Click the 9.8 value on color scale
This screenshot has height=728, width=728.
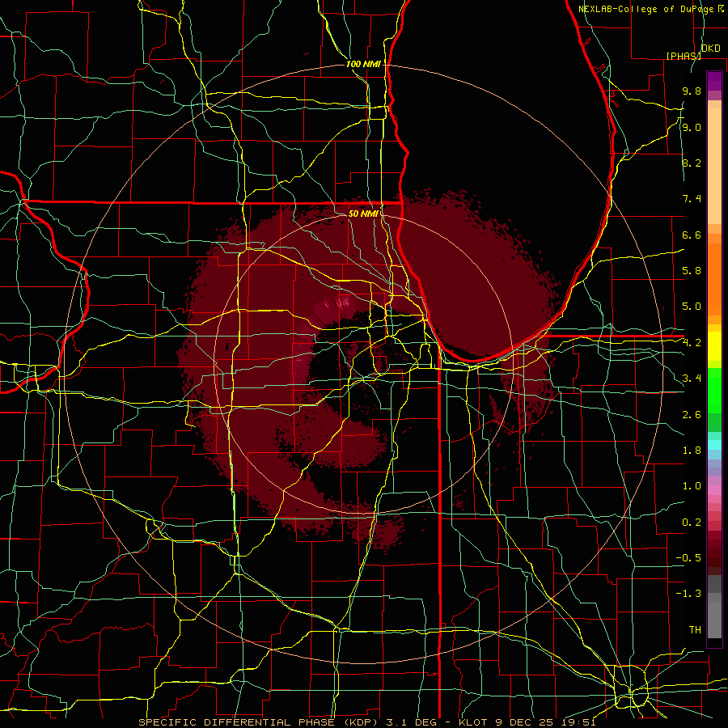pos(692,91)
